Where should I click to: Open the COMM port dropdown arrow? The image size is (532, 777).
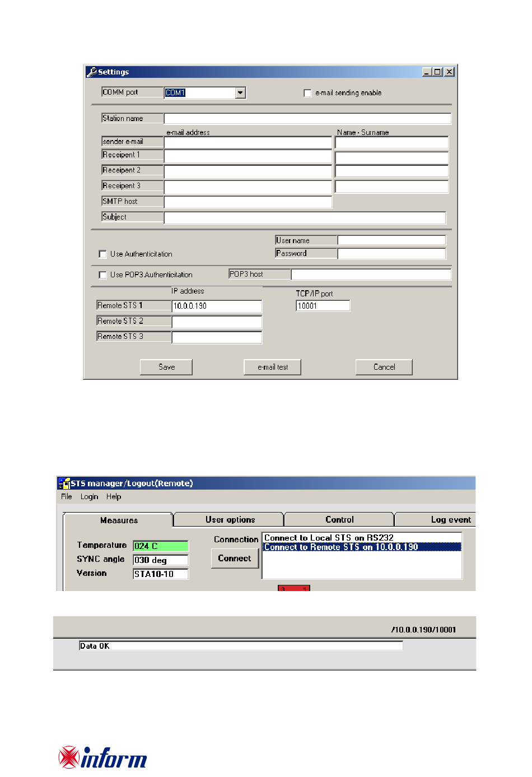(240, 93)
